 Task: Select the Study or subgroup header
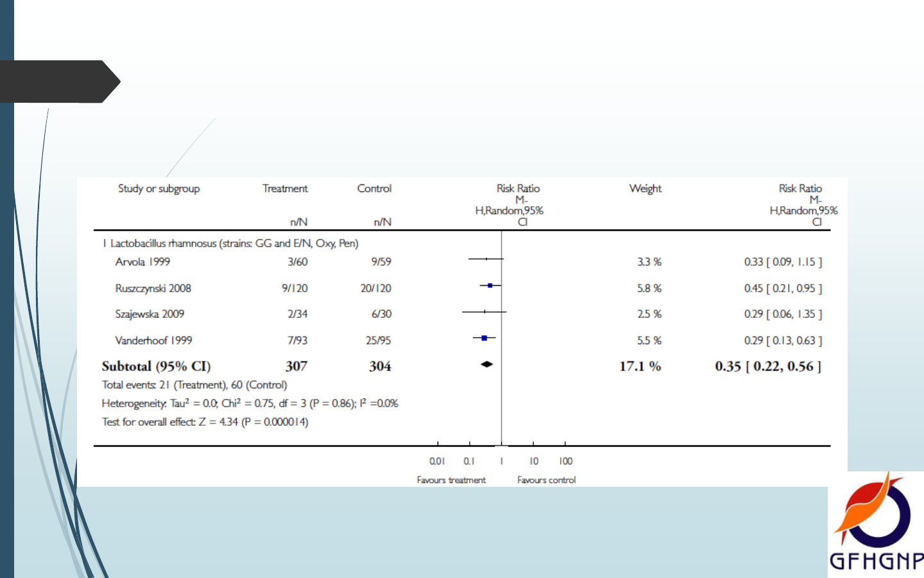pyautogui.click(x=158, y=189)
